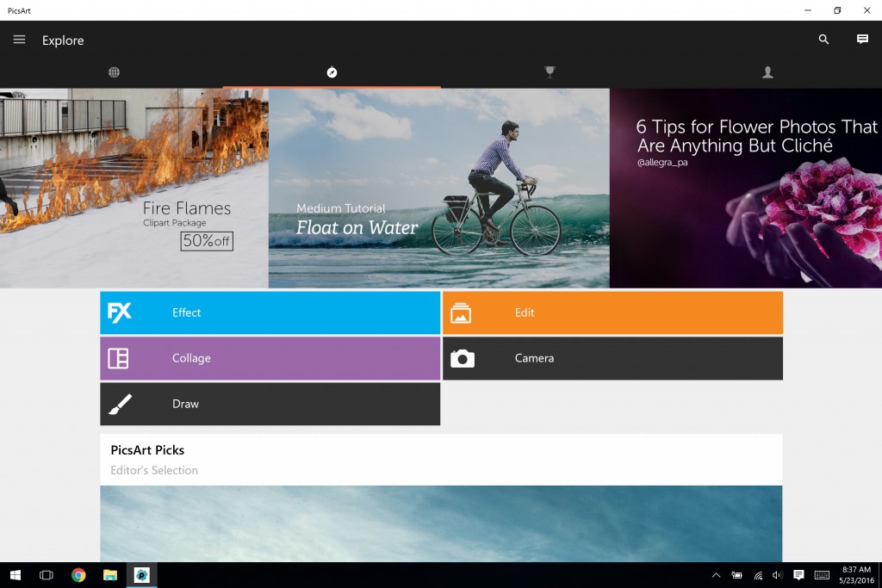
Task: Open the Effect tool label
Action: (x=186, y=313)
